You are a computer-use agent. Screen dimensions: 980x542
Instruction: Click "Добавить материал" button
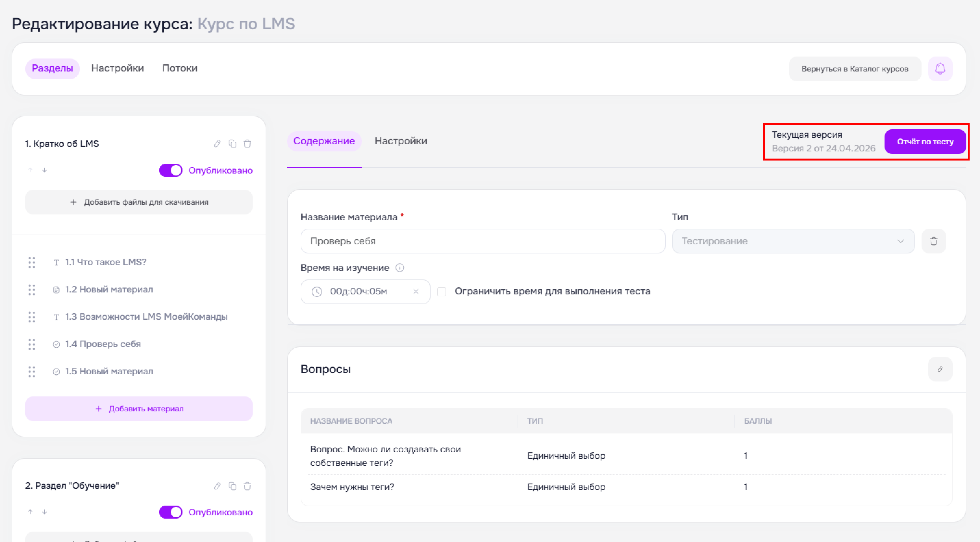coord(139,409)
